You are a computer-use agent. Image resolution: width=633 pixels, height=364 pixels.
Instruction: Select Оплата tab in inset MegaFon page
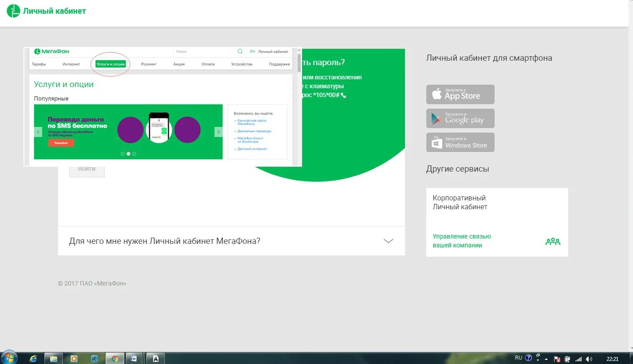pyautogui.click(x=208, y=64)
